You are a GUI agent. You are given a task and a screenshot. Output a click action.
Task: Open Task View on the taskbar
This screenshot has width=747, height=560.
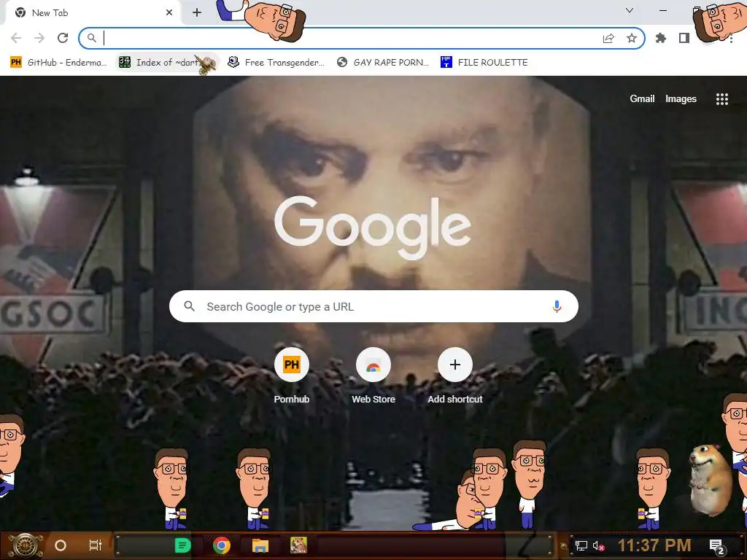coord(96,545)
